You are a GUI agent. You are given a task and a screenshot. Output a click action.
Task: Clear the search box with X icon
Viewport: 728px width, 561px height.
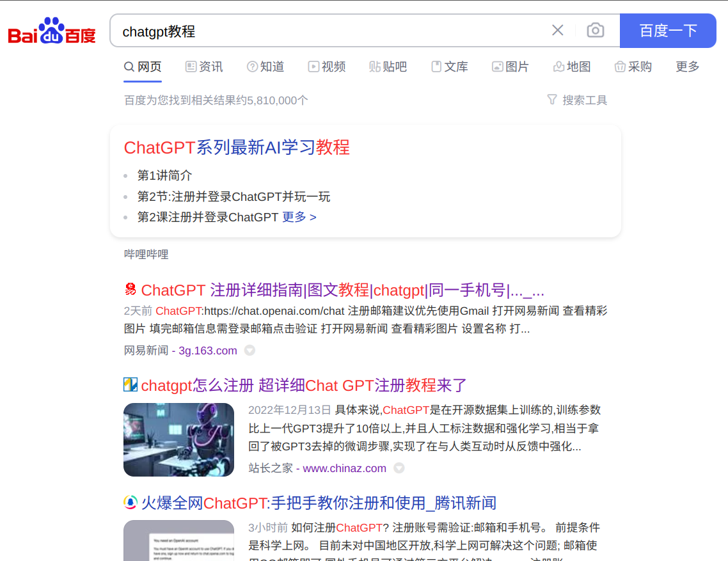point(558,31)
